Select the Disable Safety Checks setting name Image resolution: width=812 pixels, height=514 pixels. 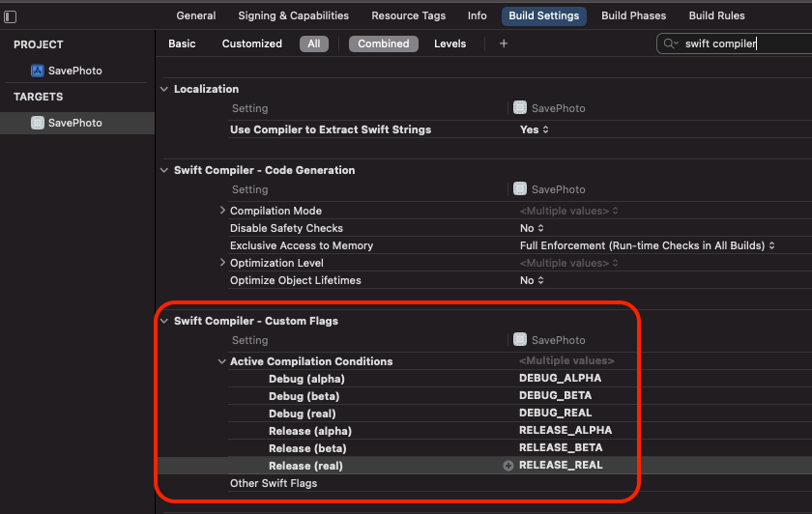pyautogui.click(x=286, y=228)
